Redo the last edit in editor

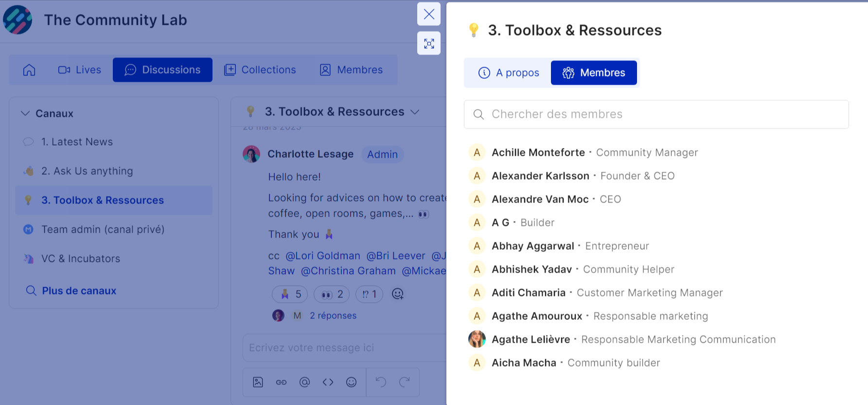(404, 382)
